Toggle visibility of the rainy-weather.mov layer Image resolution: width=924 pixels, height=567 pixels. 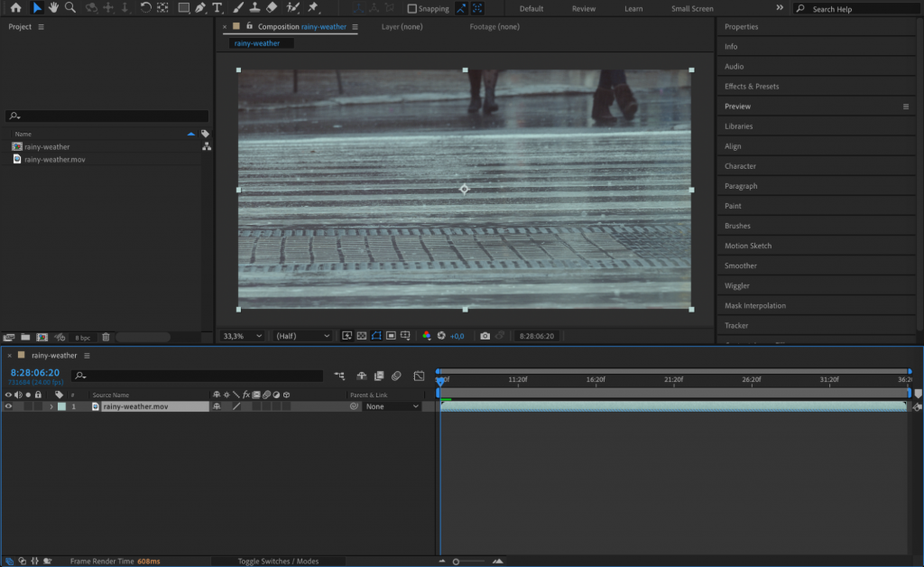pyautogui.click(x=8, y=405)
